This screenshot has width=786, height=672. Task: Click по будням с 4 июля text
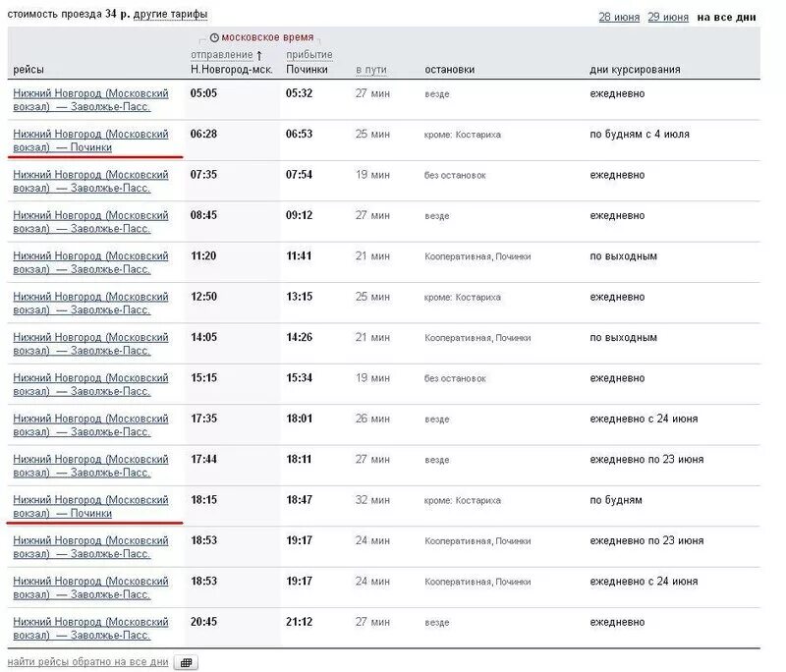[640, 134]
